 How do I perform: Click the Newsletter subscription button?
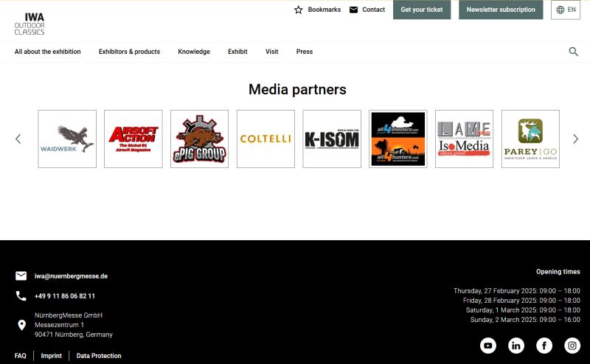[x=501, y=10]
